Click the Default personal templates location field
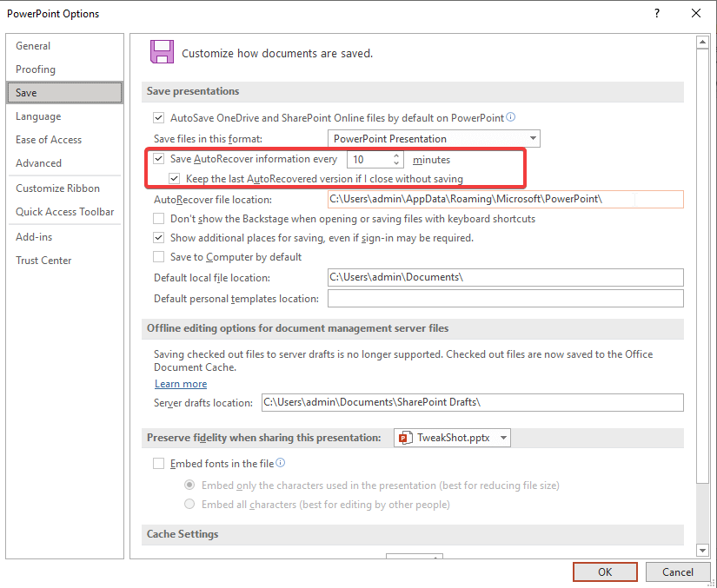717x588 pixels. coord(505,298)
